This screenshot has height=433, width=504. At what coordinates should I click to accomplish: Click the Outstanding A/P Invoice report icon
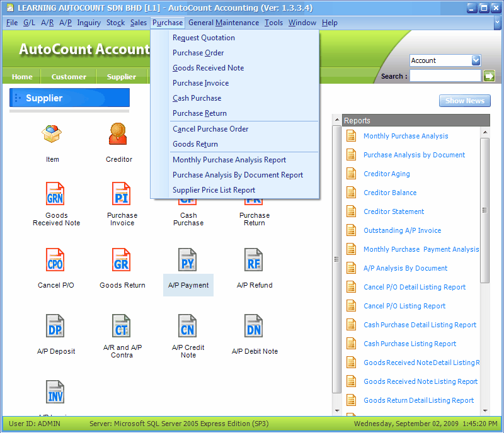click(351, 230)
